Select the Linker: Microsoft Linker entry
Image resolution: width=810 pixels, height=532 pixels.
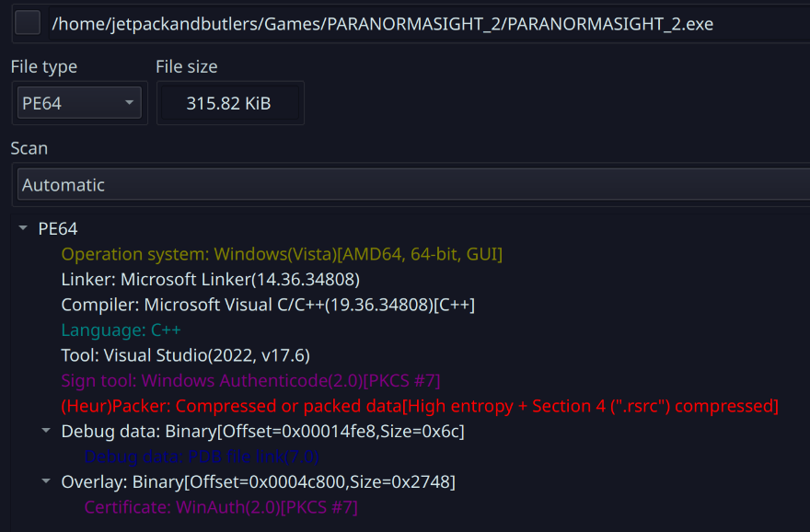(x=210, y=279)
